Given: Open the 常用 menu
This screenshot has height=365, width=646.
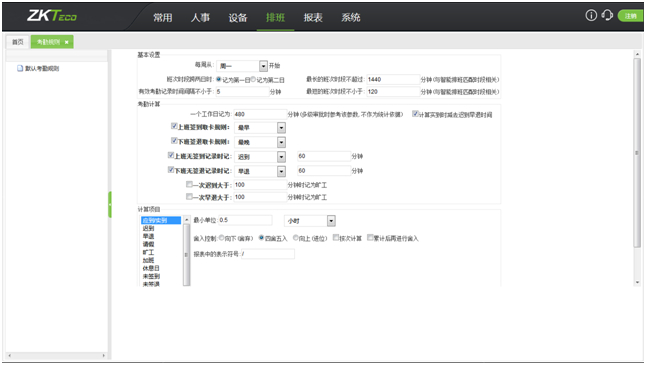Looking at the screenshot, I should coord(163,17).
